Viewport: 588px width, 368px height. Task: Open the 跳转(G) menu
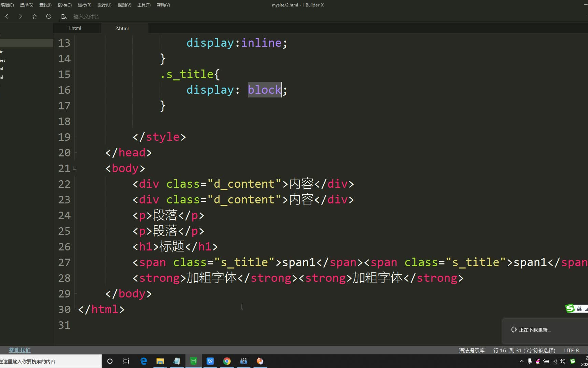(65, 5)
